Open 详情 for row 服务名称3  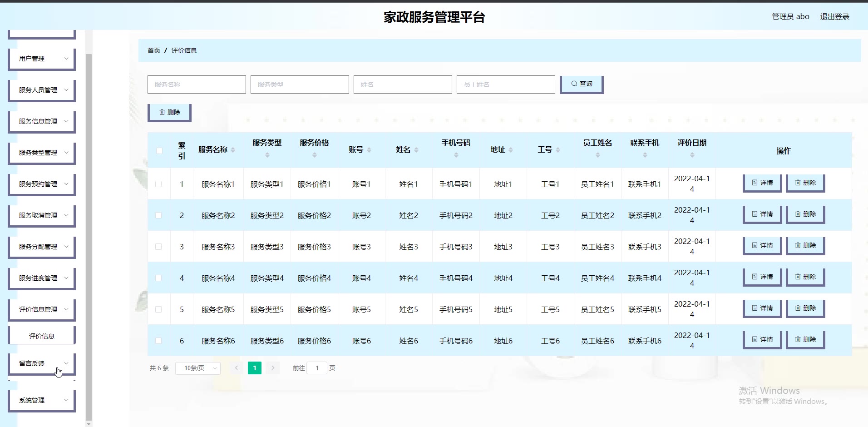[762, 246]
